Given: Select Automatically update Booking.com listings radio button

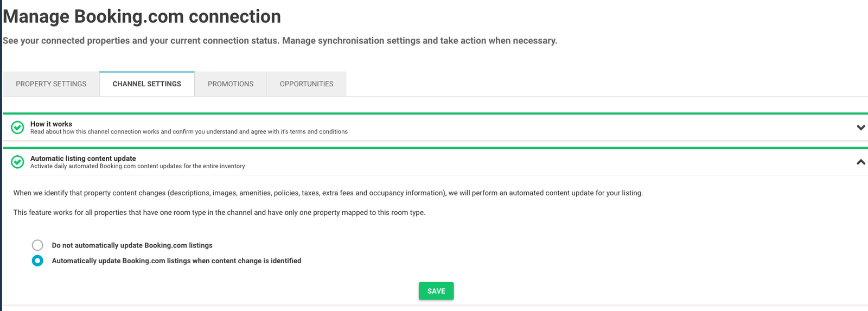Looking at the screenshot, I should [x=37, y=261].
